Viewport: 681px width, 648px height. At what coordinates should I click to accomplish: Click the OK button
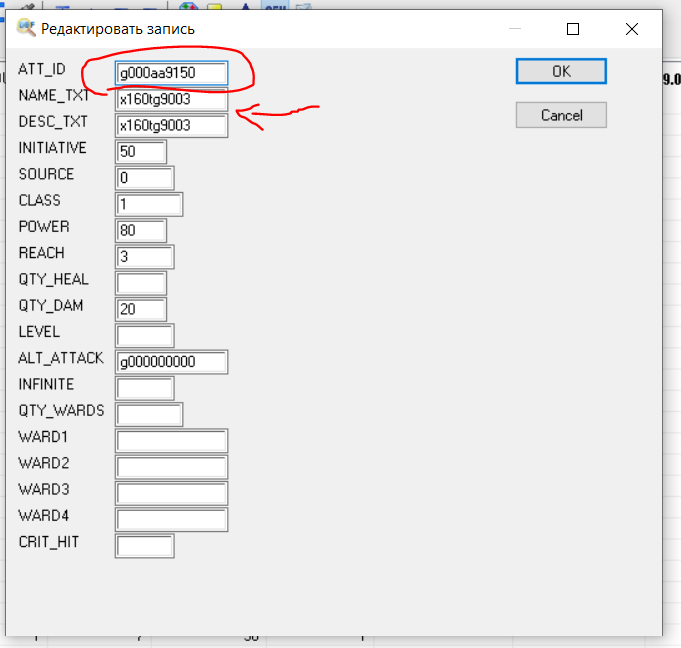561,72
